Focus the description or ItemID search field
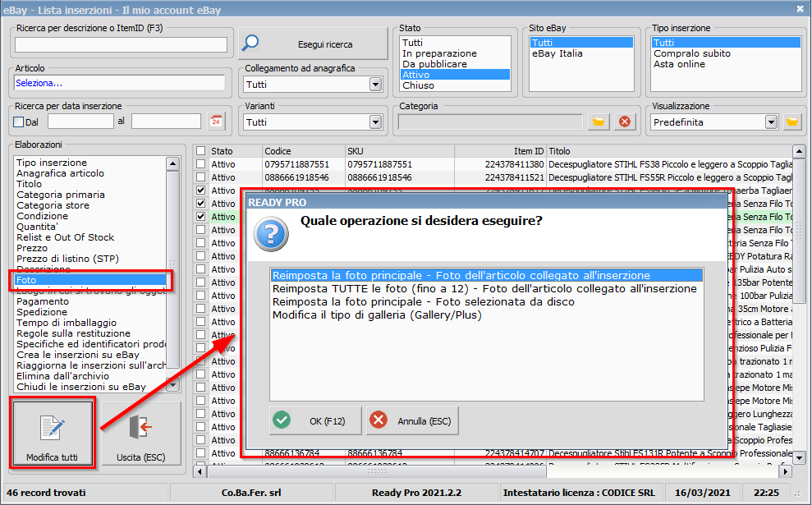This screenshot has height=505, width=812. (122, 45)
